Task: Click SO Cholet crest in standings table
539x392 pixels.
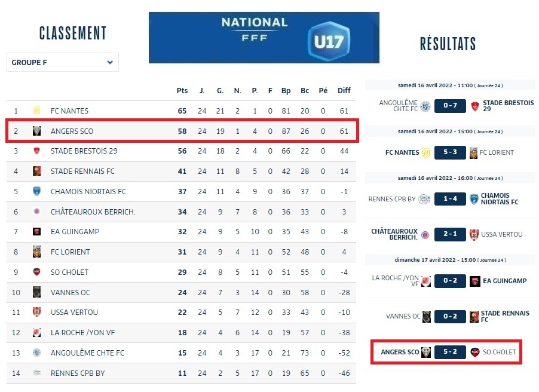Action: [36, 272]
